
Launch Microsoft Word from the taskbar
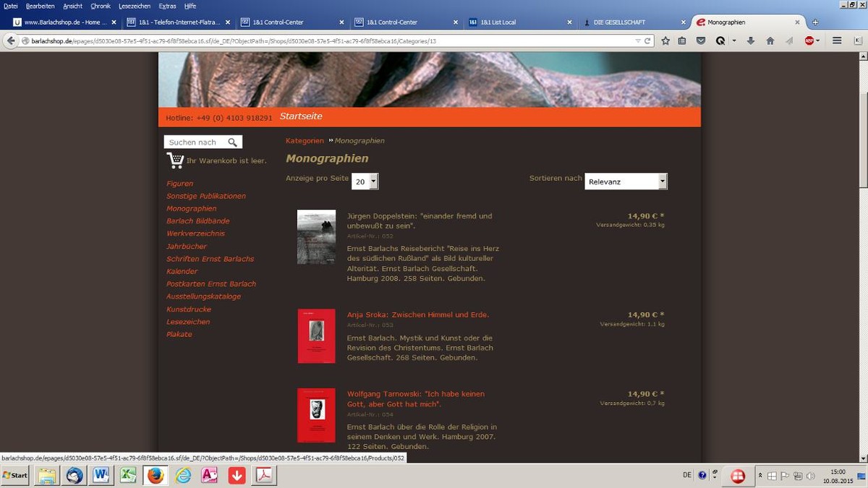pos(101,475)
